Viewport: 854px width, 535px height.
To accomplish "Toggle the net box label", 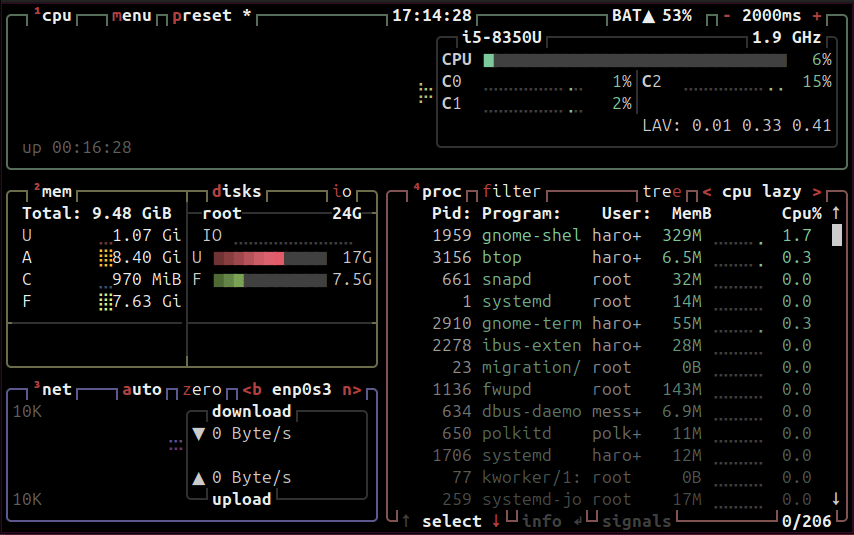I will (53, 390).
